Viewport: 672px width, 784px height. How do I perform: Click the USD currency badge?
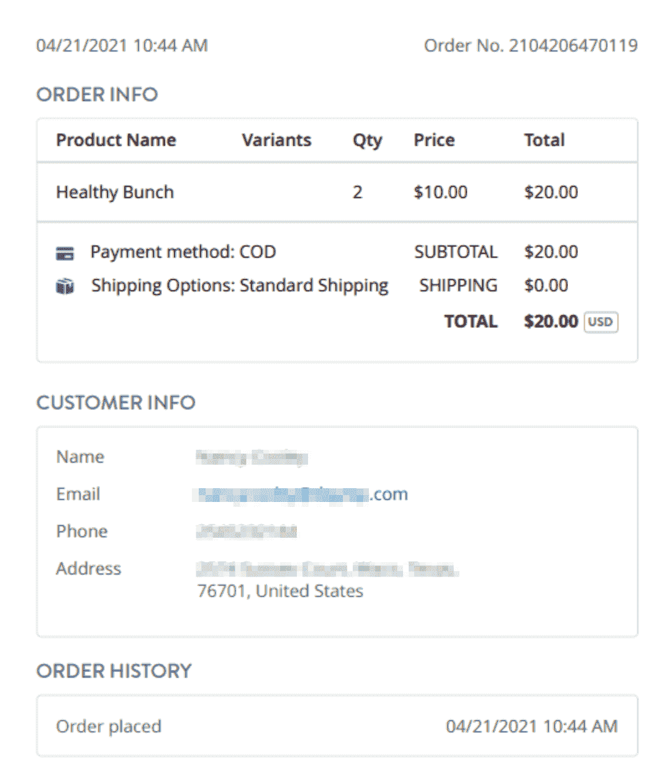coord(601,322)
